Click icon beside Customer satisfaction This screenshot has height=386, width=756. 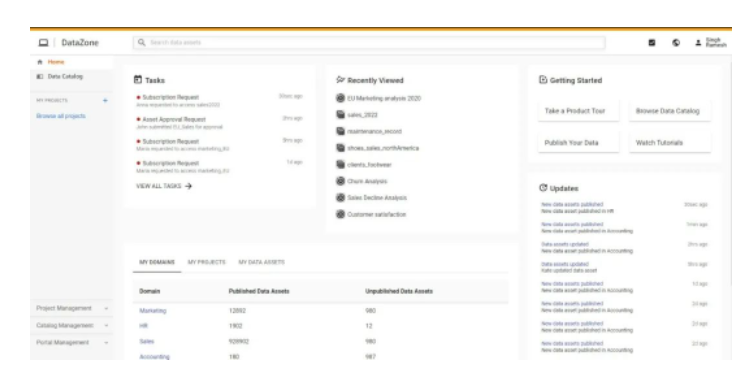(340, 214)
